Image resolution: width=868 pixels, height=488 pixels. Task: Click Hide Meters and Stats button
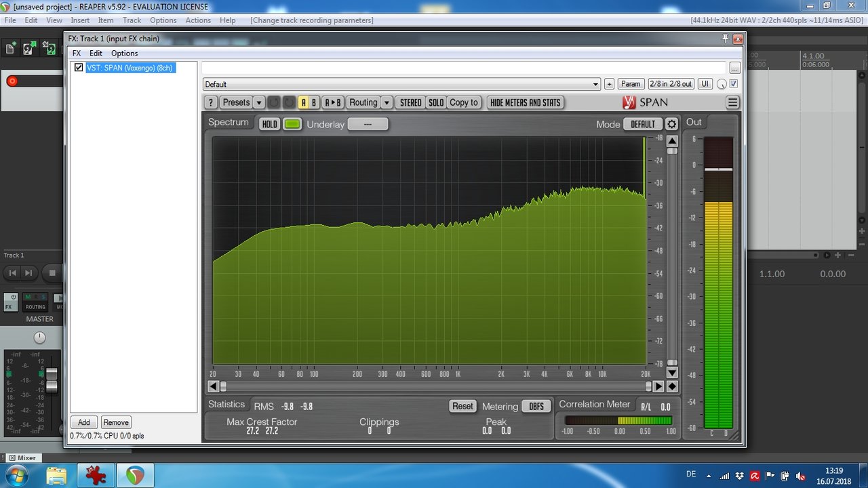pyautogui.click(x=526, y=102)
